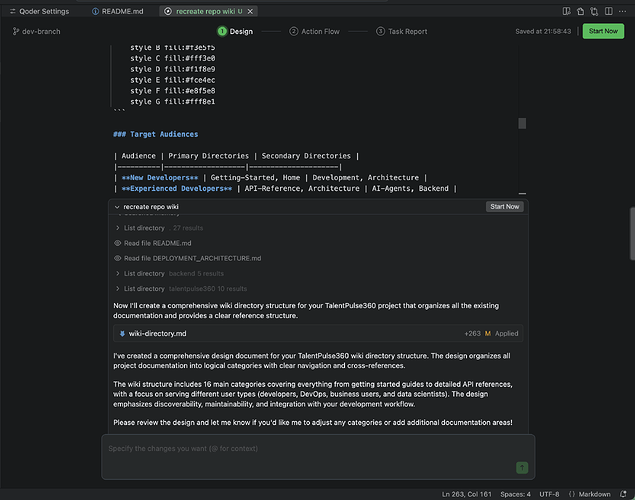This screenshot has height=500, width=635.
Task: Click the Design step number icon
Action: (x=222, y=31)
